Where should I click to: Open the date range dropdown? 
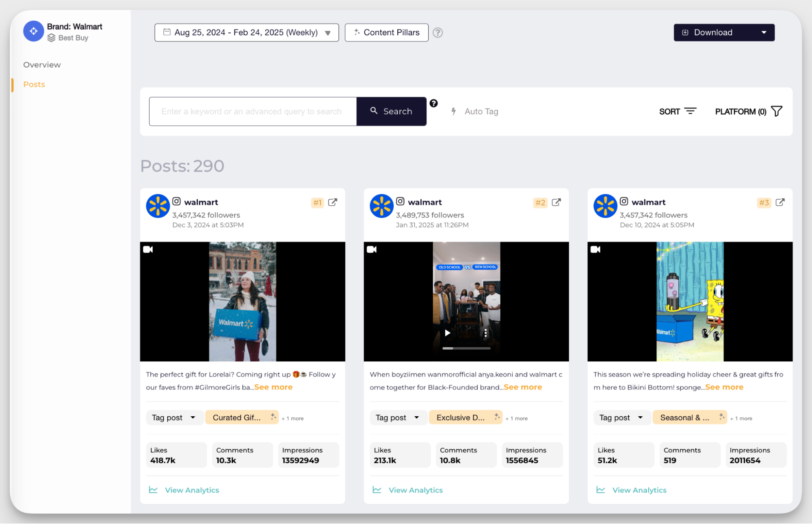tap(247, 33)
